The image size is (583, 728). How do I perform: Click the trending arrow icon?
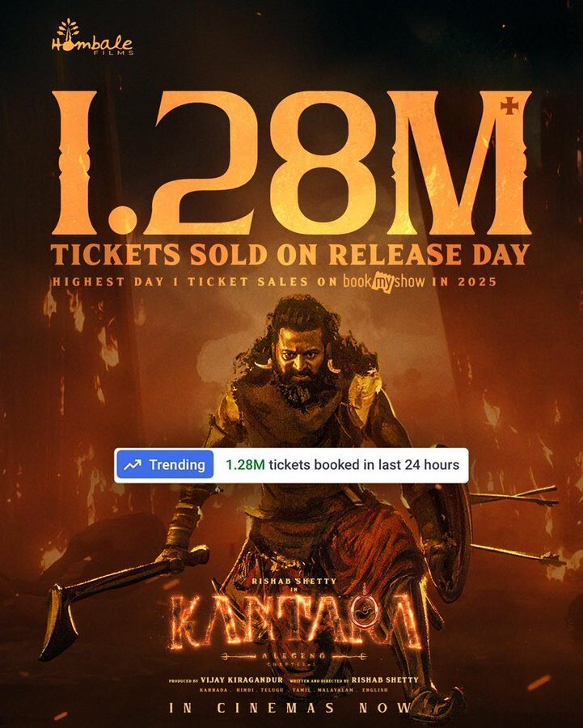(133, 465)
